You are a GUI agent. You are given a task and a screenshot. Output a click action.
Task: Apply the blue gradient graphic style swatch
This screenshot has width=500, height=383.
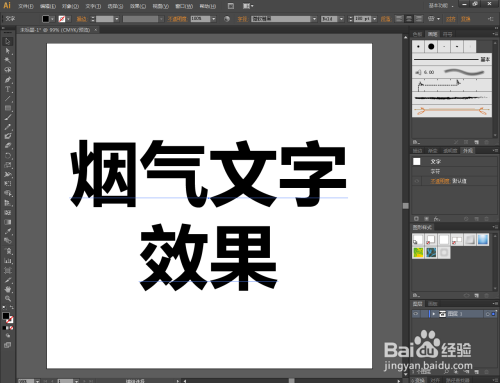[x=483, y=239]
